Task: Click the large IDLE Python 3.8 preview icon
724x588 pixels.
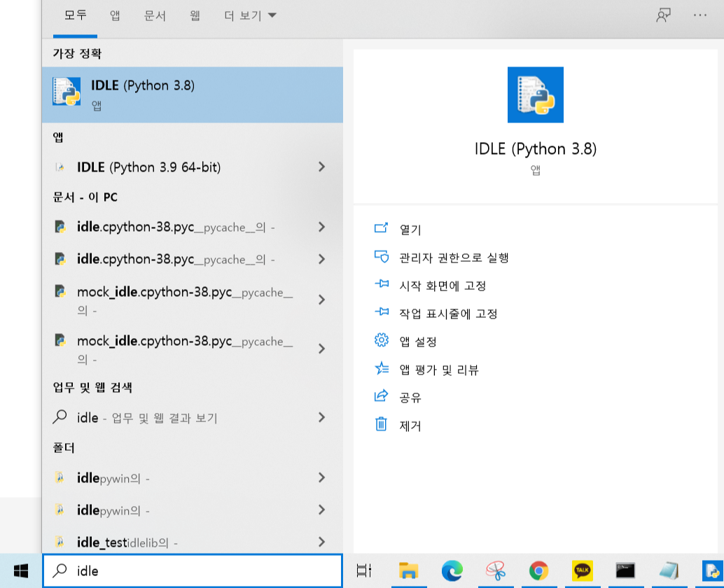Action: click(x=535, y=94)
